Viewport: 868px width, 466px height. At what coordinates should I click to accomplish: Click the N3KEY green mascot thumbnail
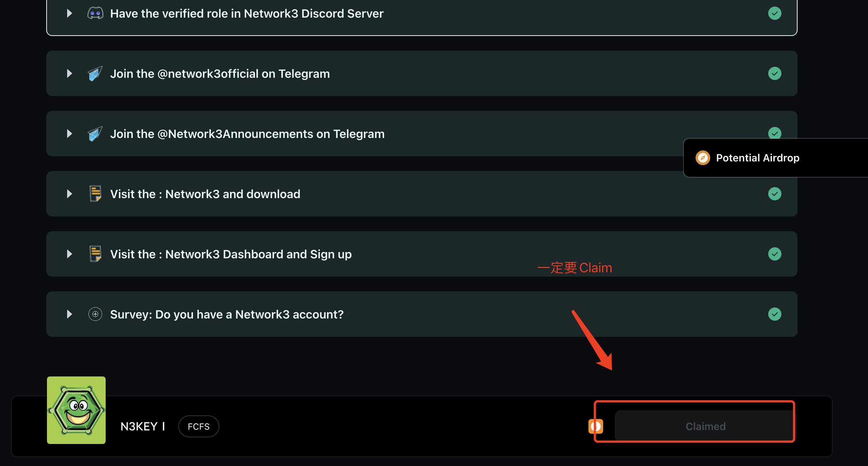76,410
